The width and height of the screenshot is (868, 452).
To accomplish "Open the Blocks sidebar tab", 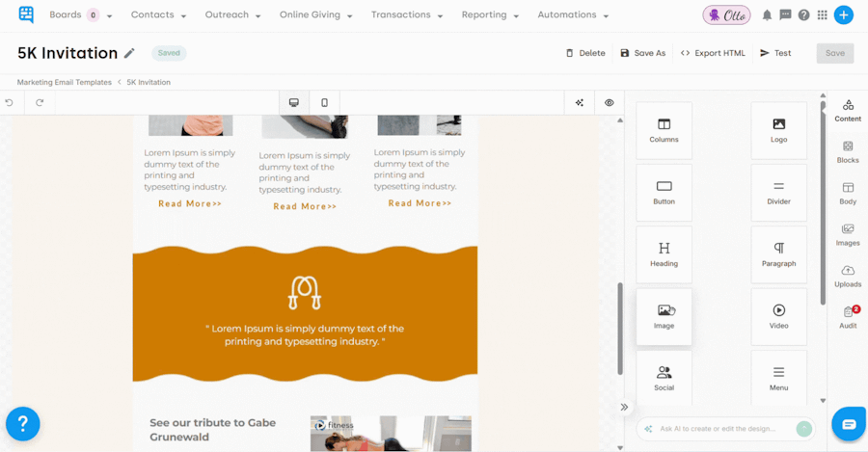I will (x=848, y=152).
